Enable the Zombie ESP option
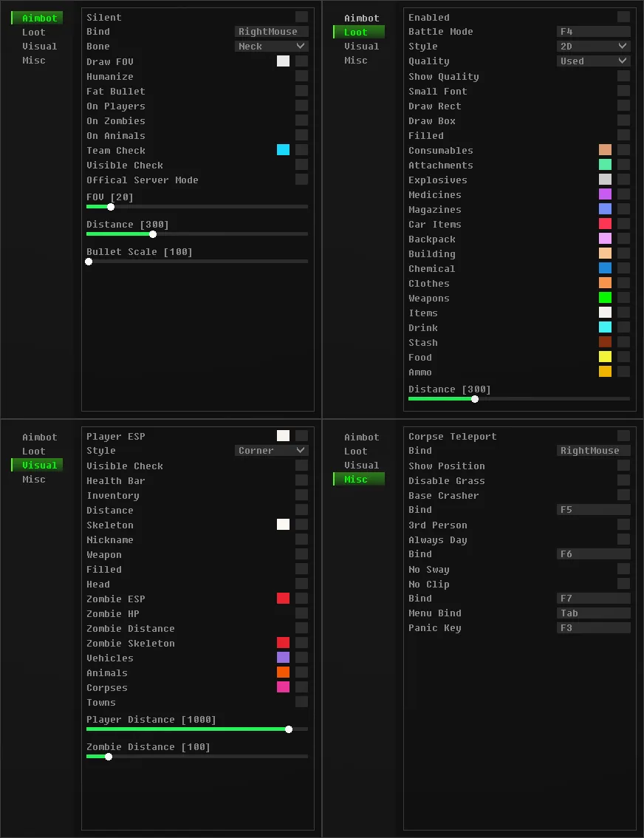 (x=301, y=599)
